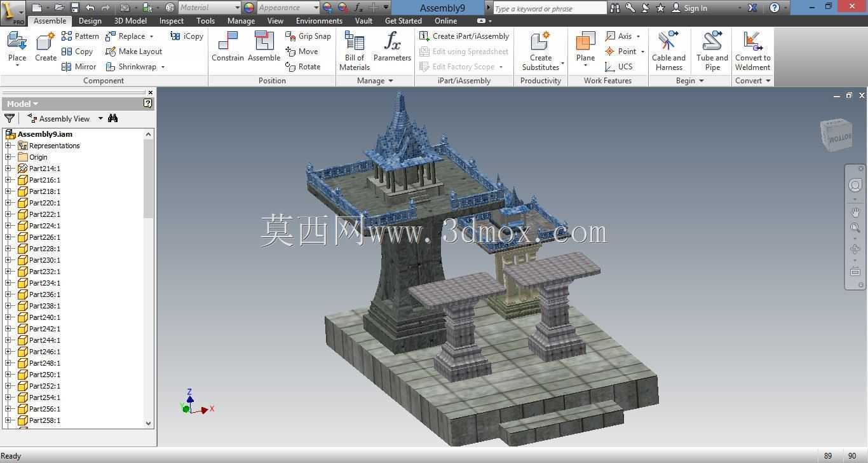Expand the Begin panel dropdown
The width and height of the screenshot is (868, 463).
(690, 81)
